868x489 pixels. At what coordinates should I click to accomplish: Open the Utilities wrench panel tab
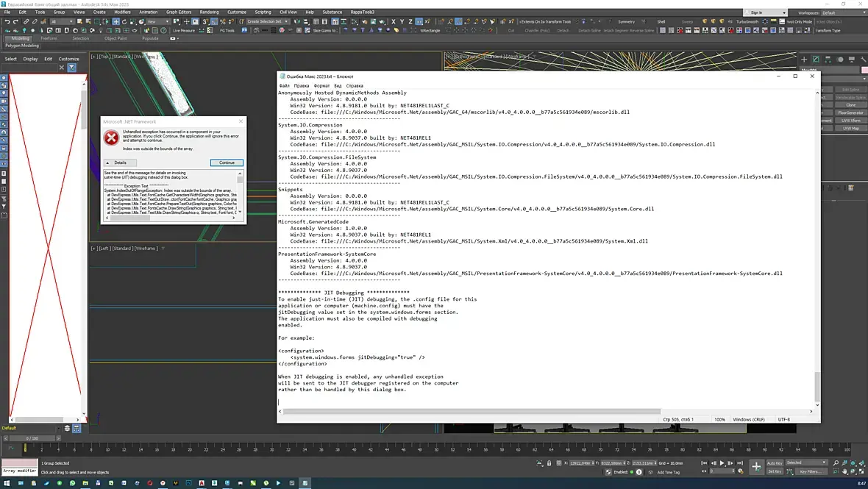tap(864, 59)
